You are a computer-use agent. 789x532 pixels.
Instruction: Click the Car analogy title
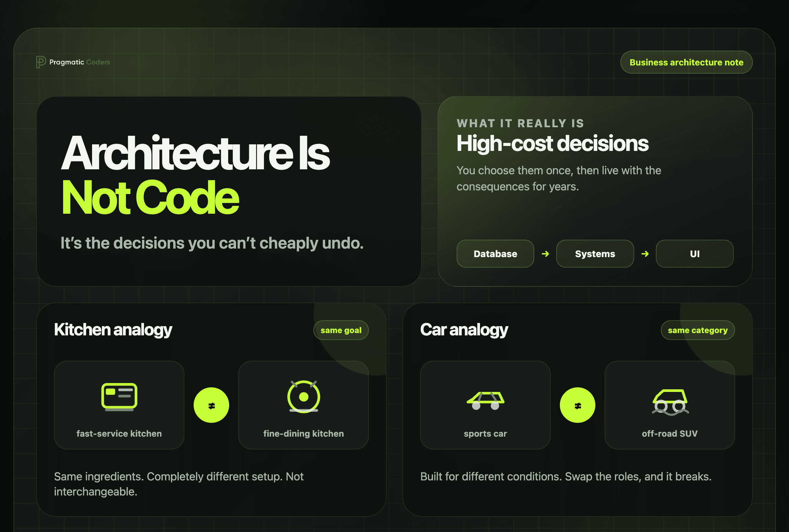point(464,330)
